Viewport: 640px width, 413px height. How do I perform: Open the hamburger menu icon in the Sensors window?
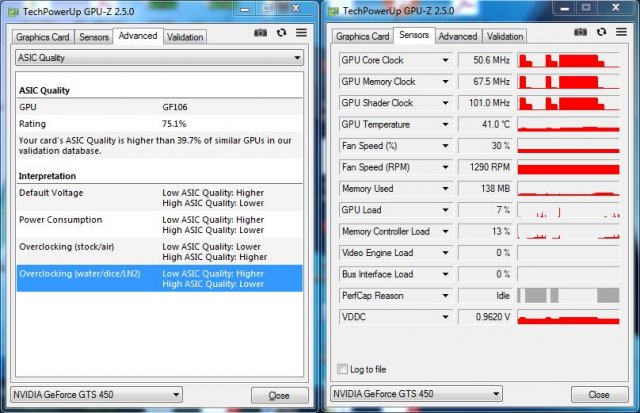pyautogui.click(x=621, y=33)
